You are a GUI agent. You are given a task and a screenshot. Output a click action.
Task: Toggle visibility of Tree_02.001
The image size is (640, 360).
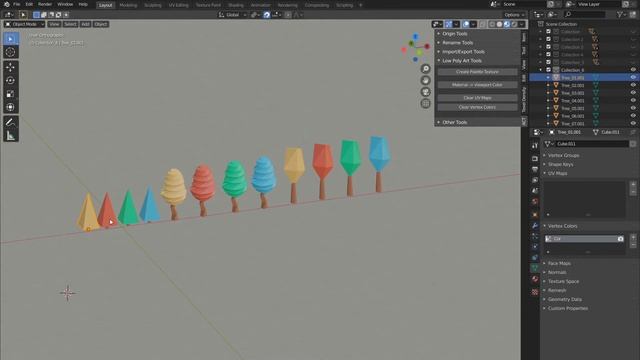(633, 85)
